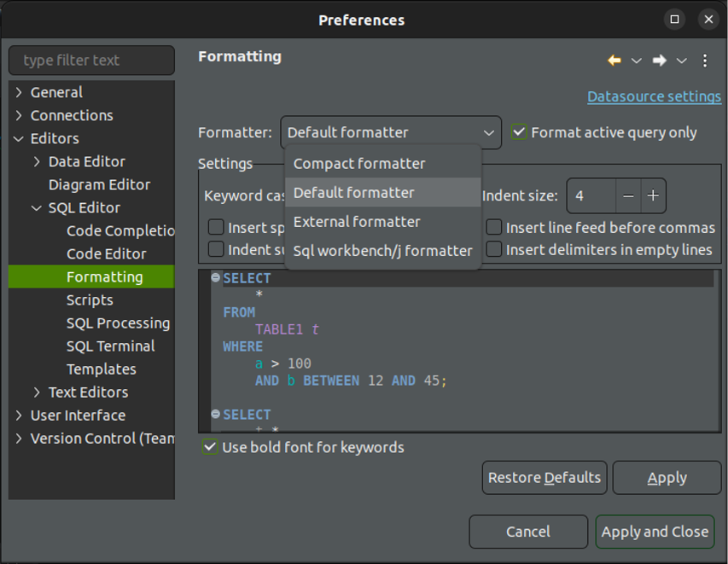Increase indent size with the plus icon
The height and width of the screenshot is (564, 728).
[x=653, y=195]
